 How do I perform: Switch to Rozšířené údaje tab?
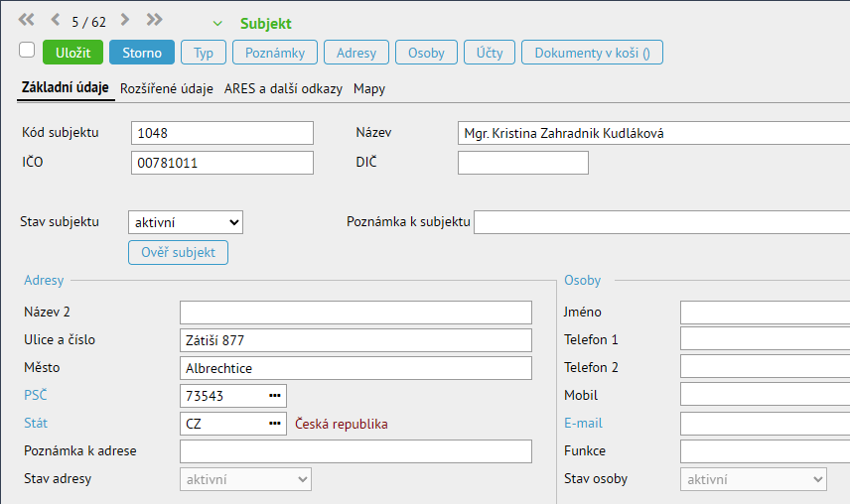(x=167, y=88)
